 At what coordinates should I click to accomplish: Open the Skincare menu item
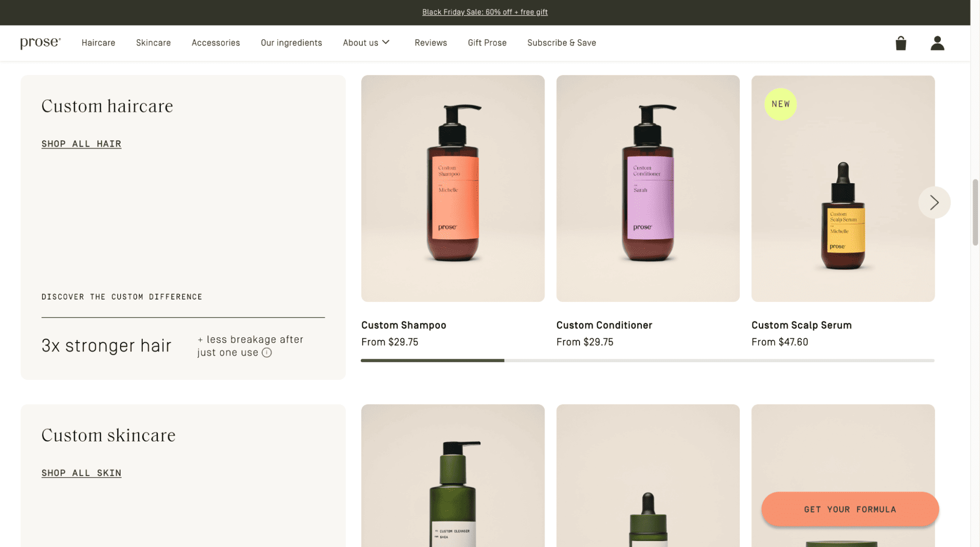click(153, 43)
